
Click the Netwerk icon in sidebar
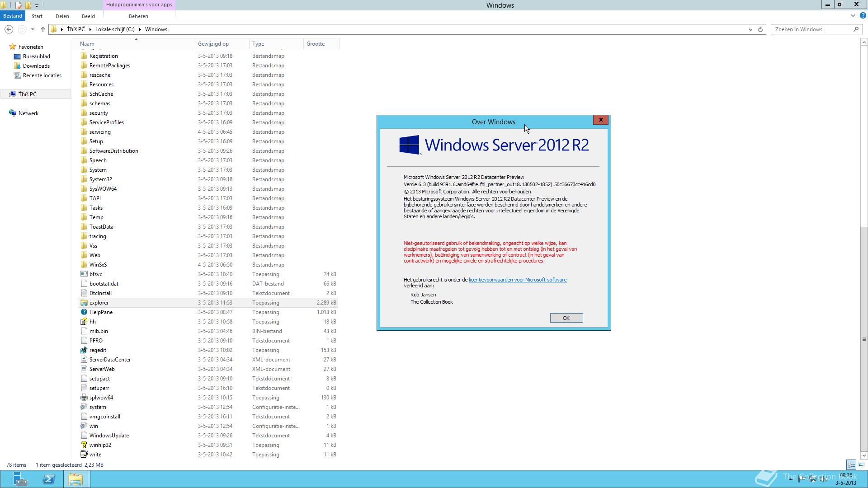(13, 113)
